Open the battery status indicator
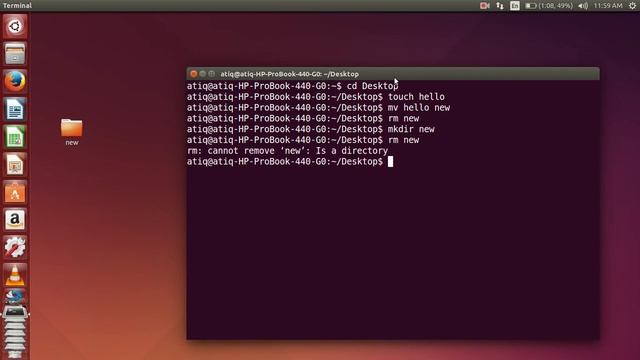This screenshot has height=360, width=640. tap(549, 6)
